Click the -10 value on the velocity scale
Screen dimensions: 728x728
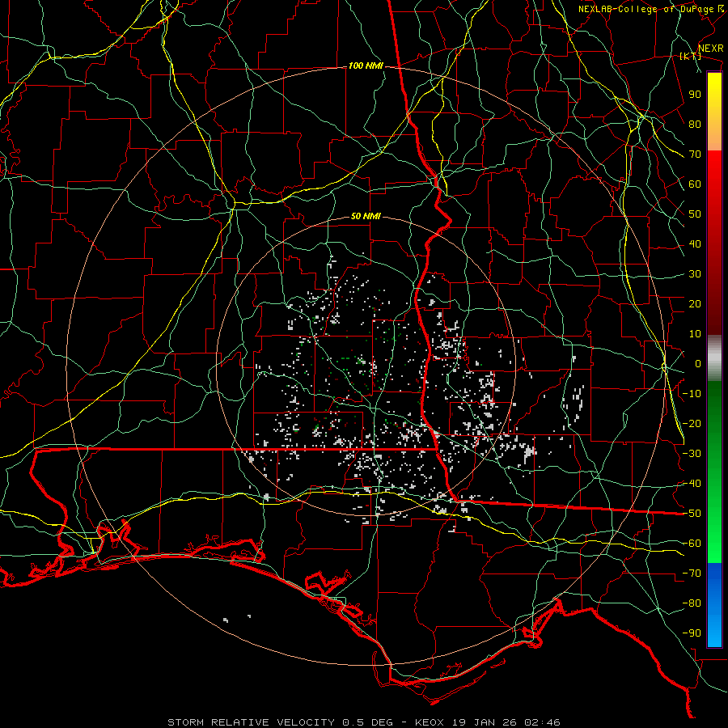tap(692, 394)
